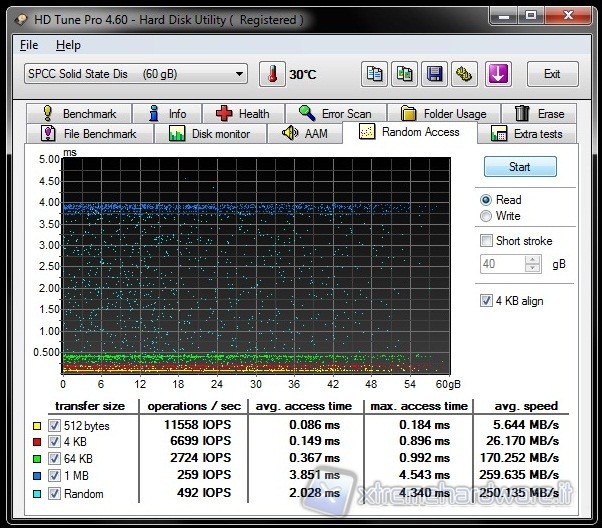
Task: Click the purple down-arrow minimize-to-tray icon
Action: 498,74
